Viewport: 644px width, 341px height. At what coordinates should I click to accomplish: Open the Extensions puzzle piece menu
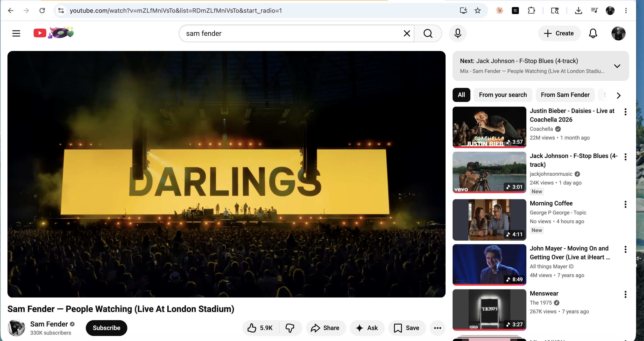point(531,11)
